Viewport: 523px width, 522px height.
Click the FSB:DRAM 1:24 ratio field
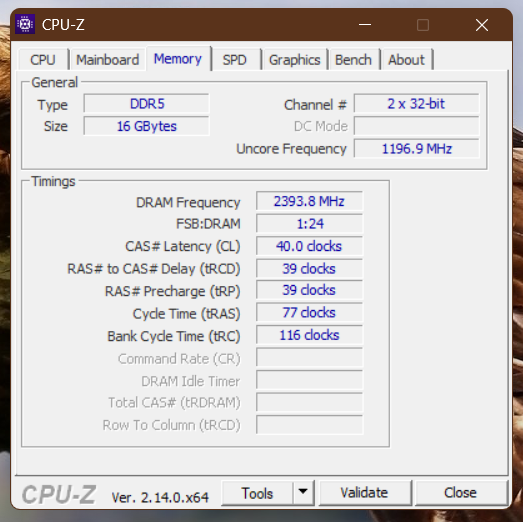pyautogui.click(x=309, y=224)
